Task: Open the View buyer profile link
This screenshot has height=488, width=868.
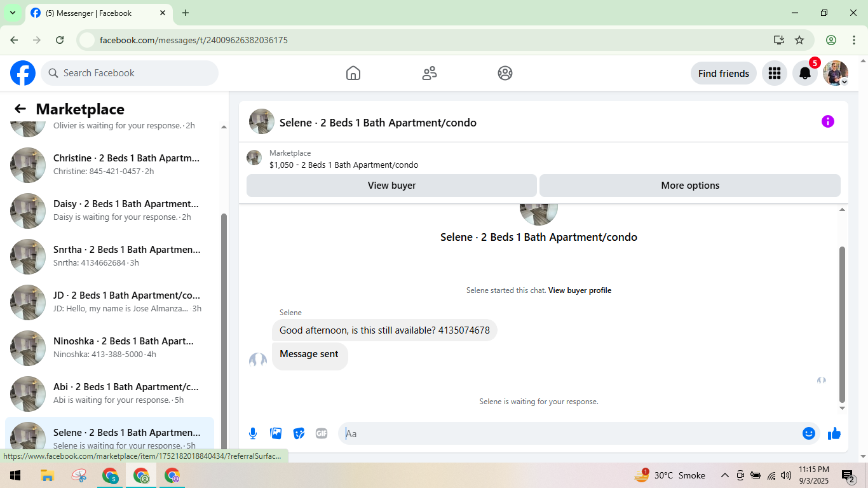Action: (580, 290)
